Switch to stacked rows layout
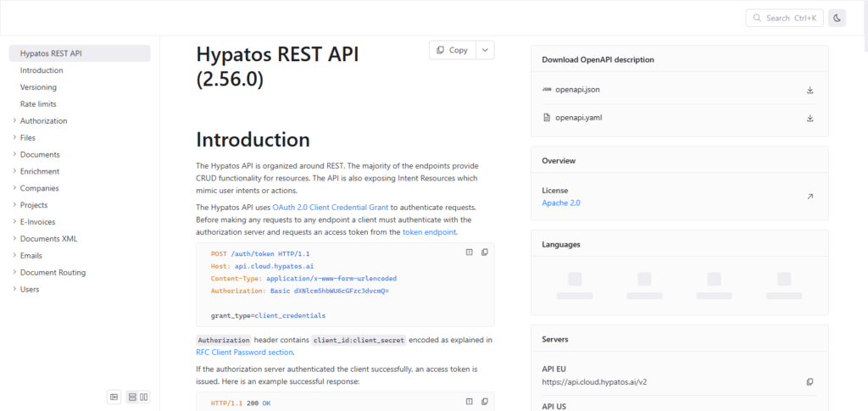868x411 pixels. (x=132, y=397)
